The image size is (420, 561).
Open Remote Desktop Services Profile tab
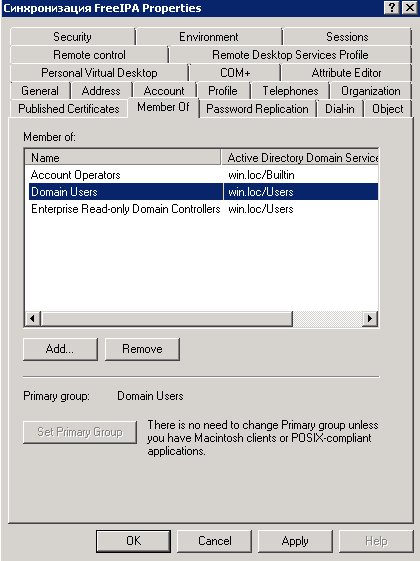click(x=290, y=55)
